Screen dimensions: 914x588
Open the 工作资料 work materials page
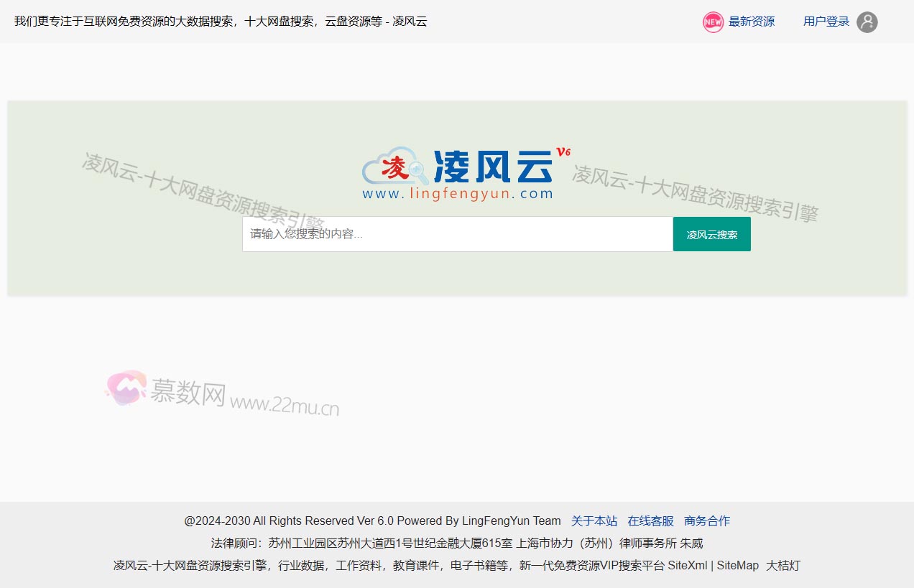coord(362,565)
